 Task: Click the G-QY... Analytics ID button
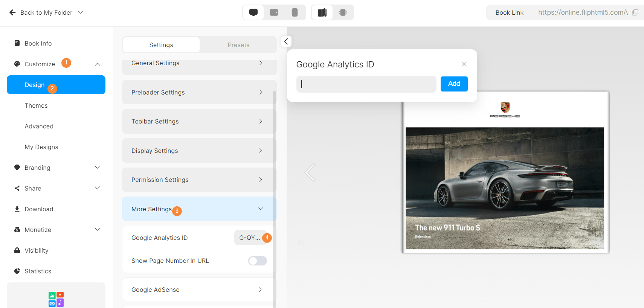click(250, 238)
